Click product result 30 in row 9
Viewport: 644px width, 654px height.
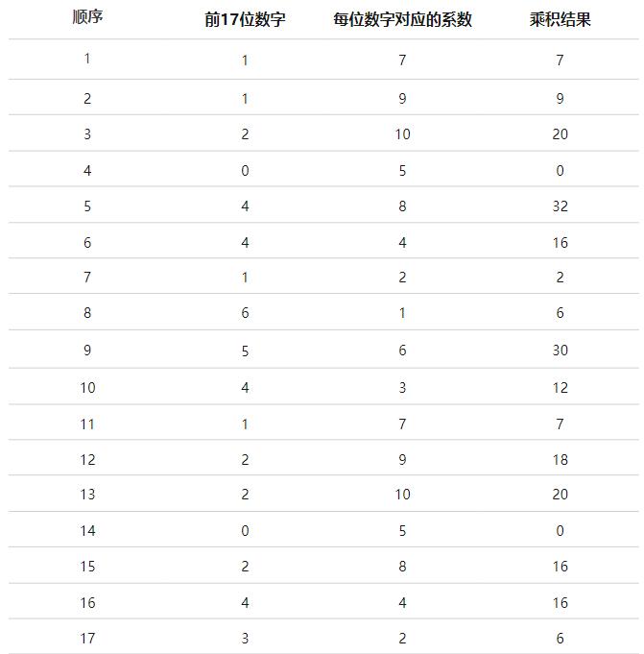click(560, 351)
